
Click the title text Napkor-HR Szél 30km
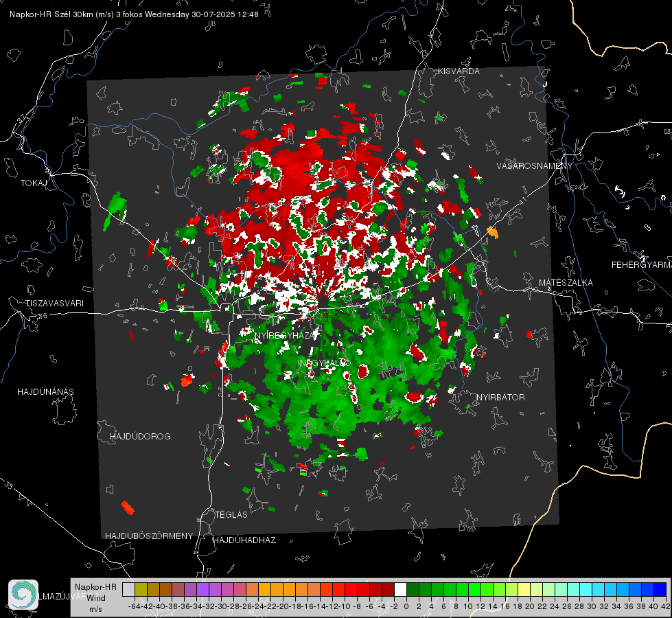coord(52,14)
